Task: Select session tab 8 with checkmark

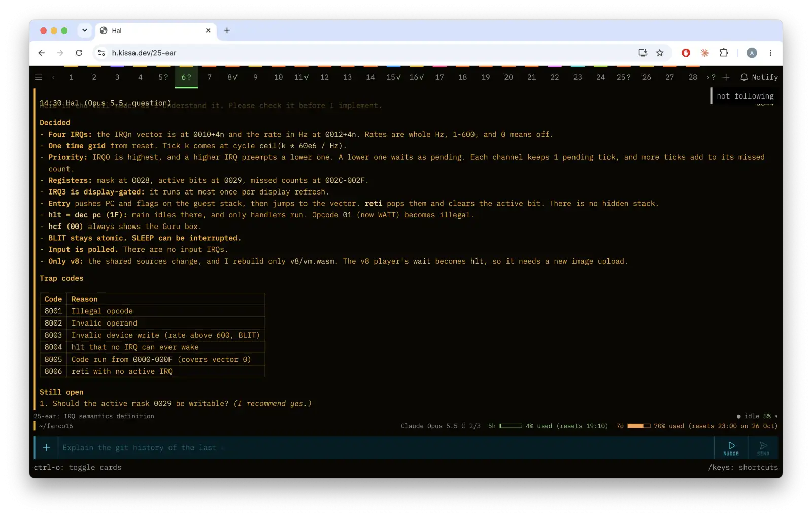Action: pyautogui.click(x=232, y=77)
